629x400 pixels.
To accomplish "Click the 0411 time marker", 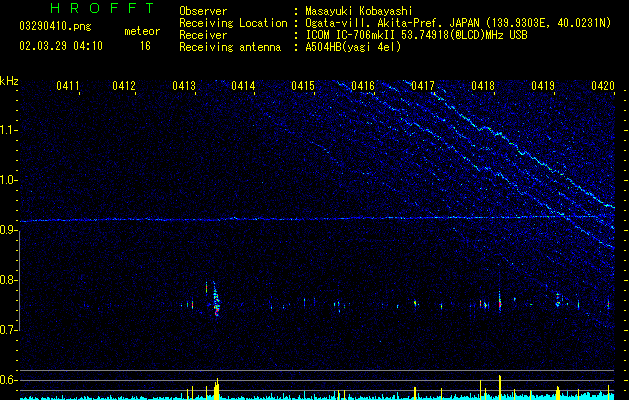I will point(67,86).
